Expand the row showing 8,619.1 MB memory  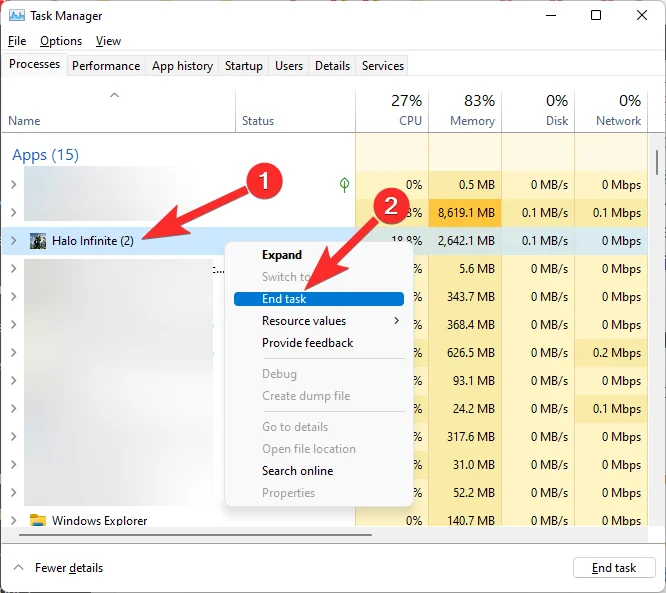click(14, 212)
